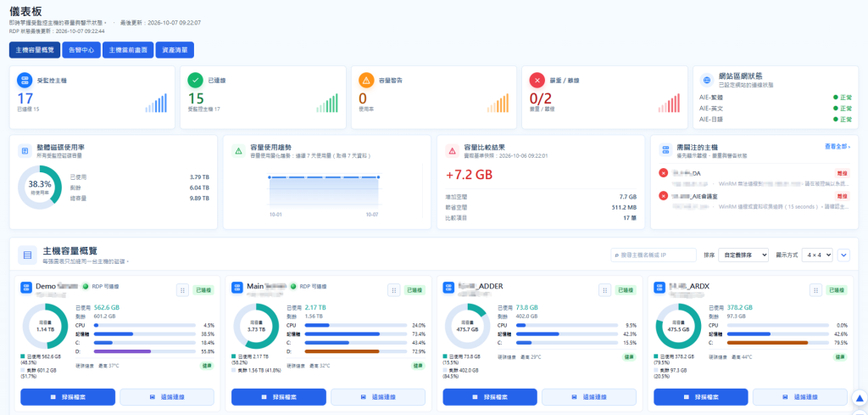The height and width of the screenshot is (415, 868).
Task: Click the Demo card D: drive usage bar
Action: pyautogui.click(x=144, y=351)
